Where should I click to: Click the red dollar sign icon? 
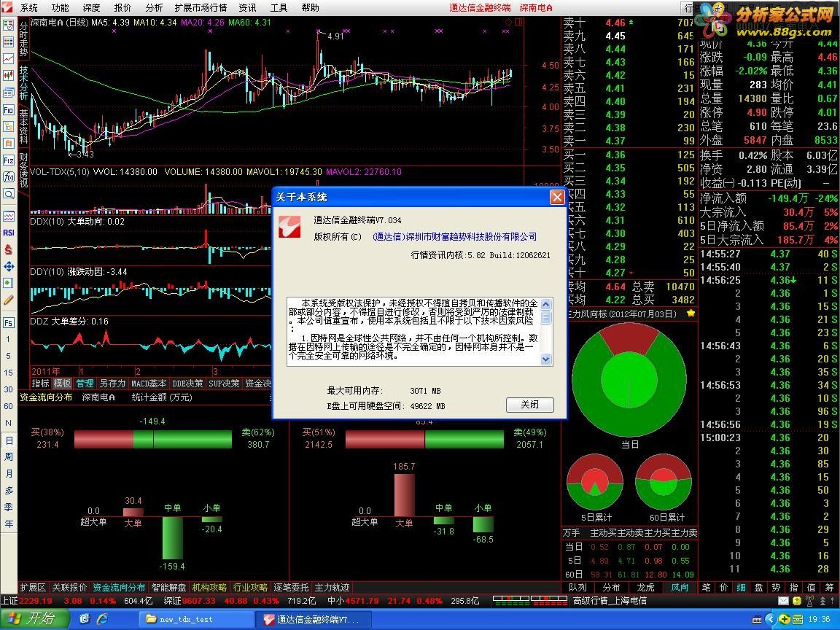8,249
